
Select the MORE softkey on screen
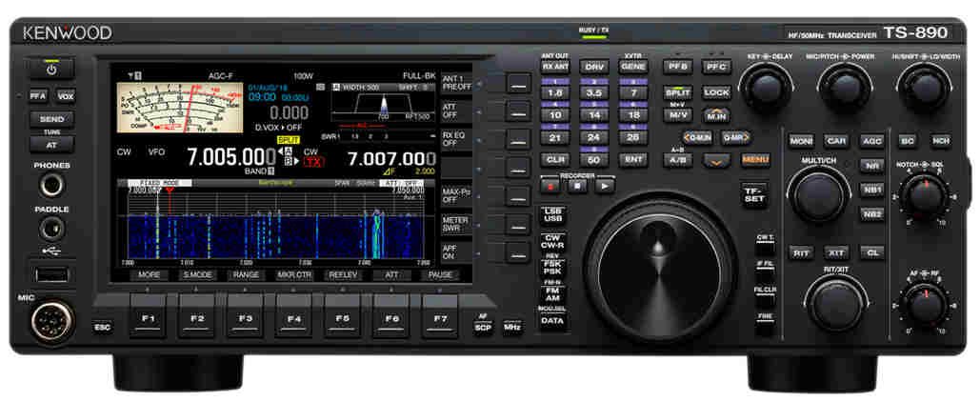[150, 274]
